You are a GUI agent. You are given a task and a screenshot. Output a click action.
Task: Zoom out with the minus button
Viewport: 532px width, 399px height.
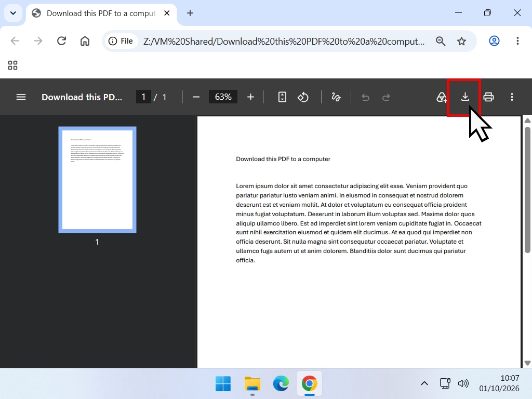click(196, 97)
